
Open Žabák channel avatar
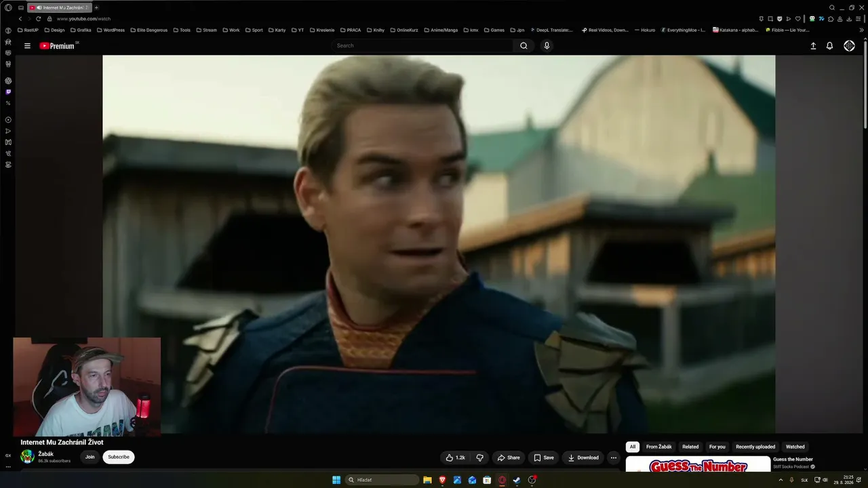coord(27,457)
